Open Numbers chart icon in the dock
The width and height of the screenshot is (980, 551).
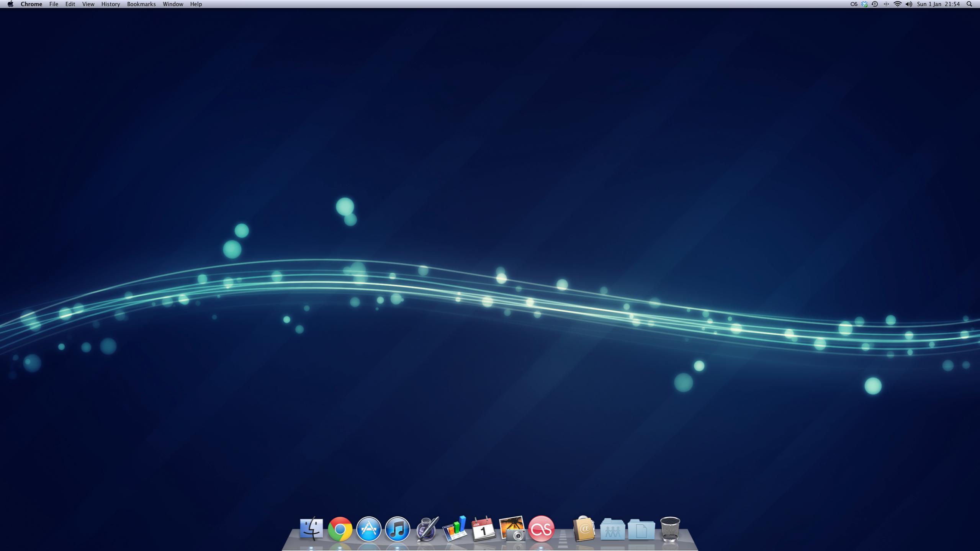click(x=455, y=529)
